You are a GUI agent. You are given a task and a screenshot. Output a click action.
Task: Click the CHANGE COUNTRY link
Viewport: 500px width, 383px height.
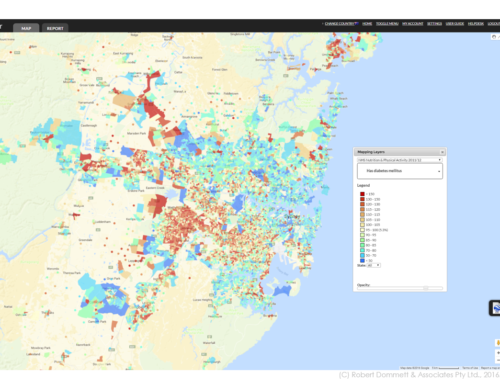[x=339, y=24]
